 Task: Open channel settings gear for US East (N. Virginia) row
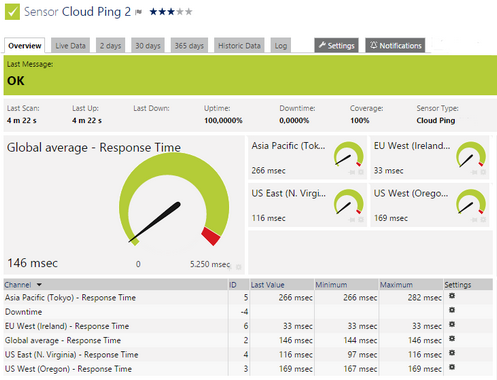pyautogui.click(x=452, y=353)
